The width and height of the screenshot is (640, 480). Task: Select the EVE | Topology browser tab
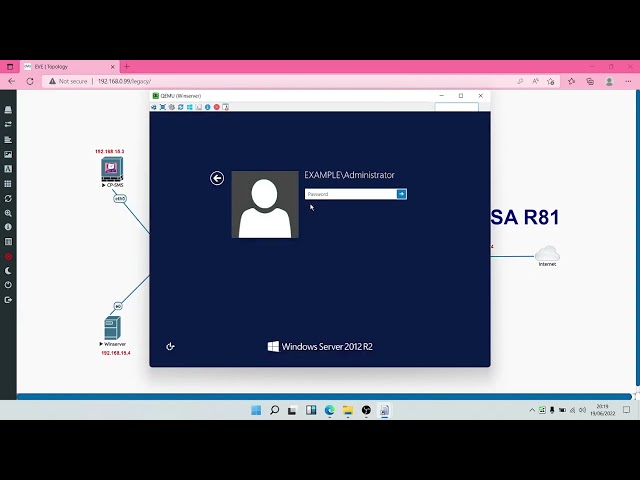[69, 67]
